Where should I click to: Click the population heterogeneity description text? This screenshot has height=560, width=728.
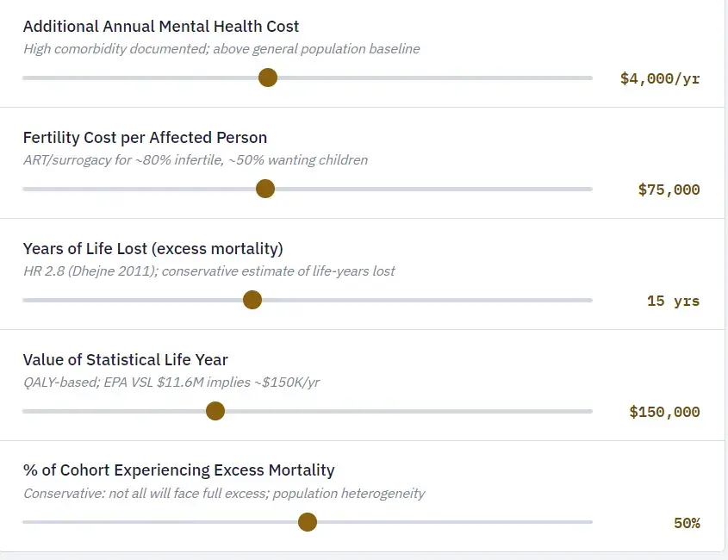tap(224, 494)
